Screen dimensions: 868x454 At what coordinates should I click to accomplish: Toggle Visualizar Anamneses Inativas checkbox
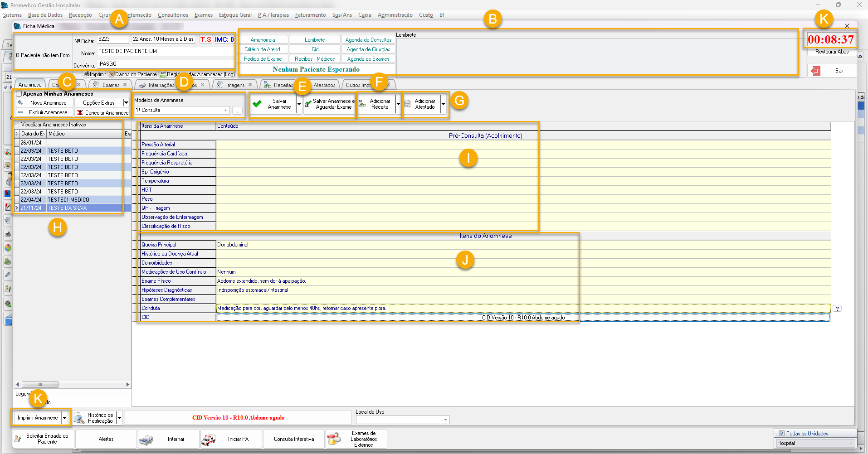pos(17,125)
